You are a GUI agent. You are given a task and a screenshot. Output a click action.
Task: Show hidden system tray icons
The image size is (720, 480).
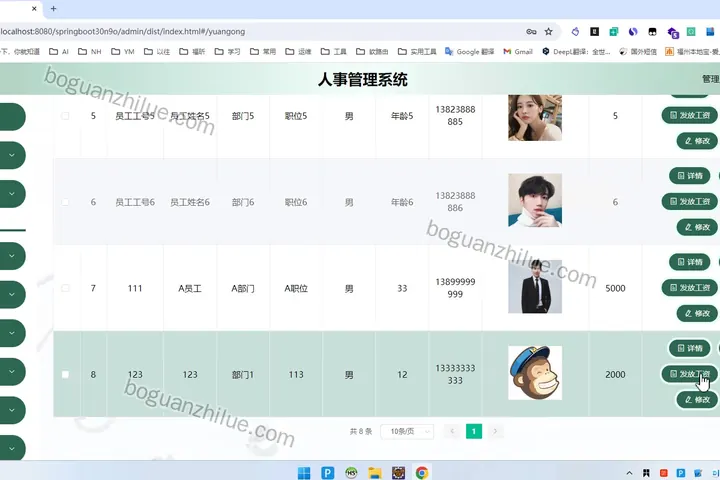[629, 473]
